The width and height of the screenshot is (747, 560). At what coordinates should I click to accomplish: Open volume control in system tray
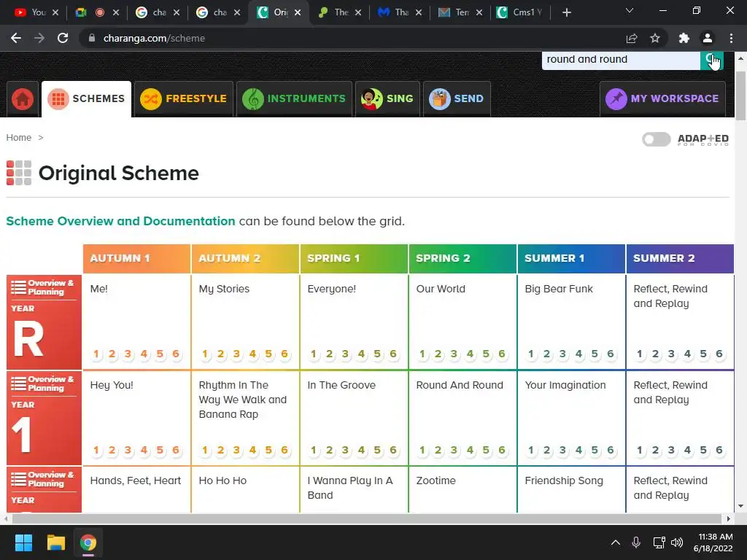tap(676, 542)
